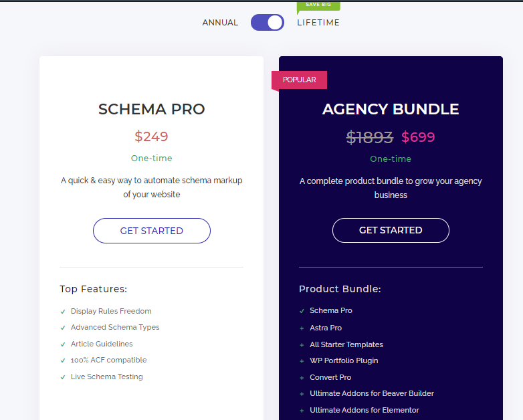This screenshot has height=420, width=523.
Task: Expand the Convert Pro plus icon
Action: pos(302,378)
